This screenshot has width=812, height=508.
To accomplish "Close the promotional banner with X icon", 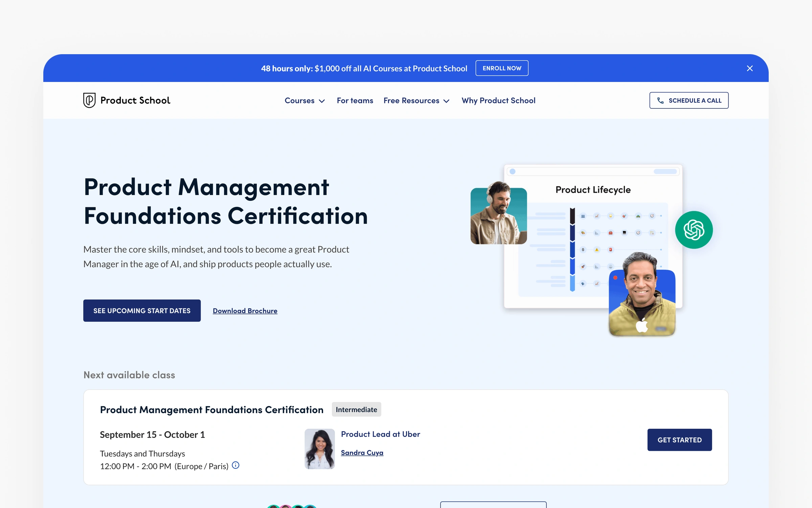I will pos(750,68).
